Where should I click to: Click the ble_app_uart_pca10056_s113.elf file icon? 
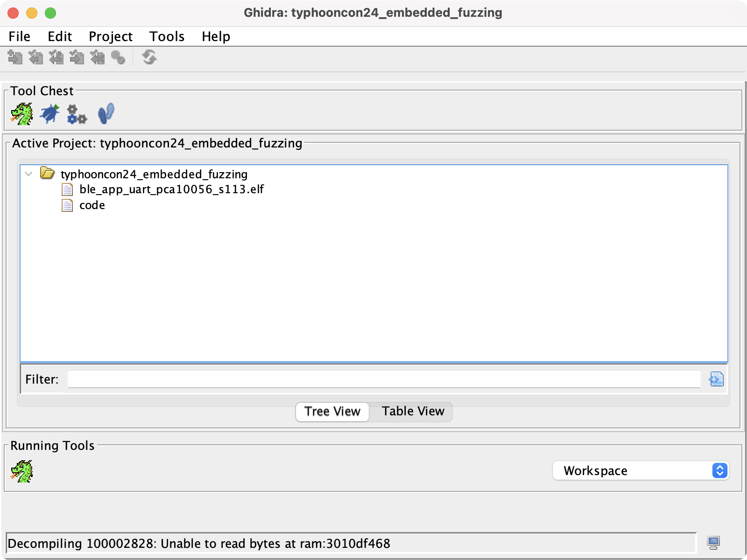(67, 189)
